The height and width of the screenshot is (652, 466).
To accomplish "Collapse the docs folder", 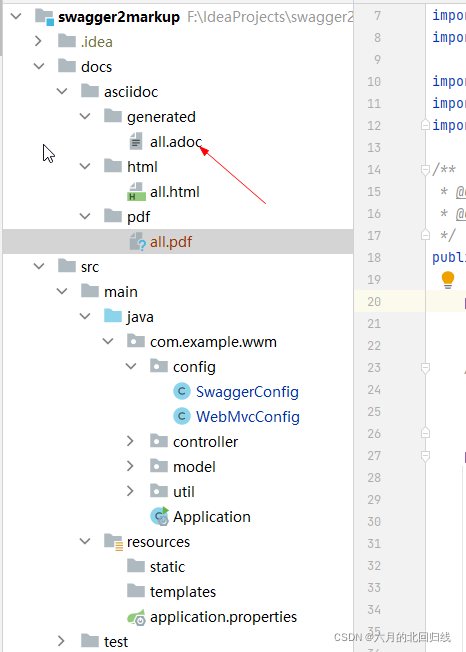I will coord(39,66).
